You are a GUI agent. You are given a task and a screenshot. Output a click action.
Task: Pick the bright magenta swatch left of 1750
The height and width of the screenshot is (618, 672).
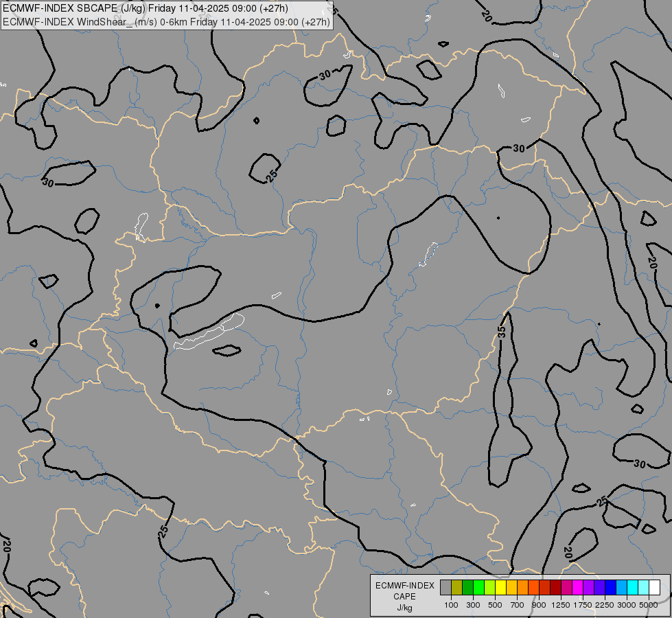coord(577,588)
